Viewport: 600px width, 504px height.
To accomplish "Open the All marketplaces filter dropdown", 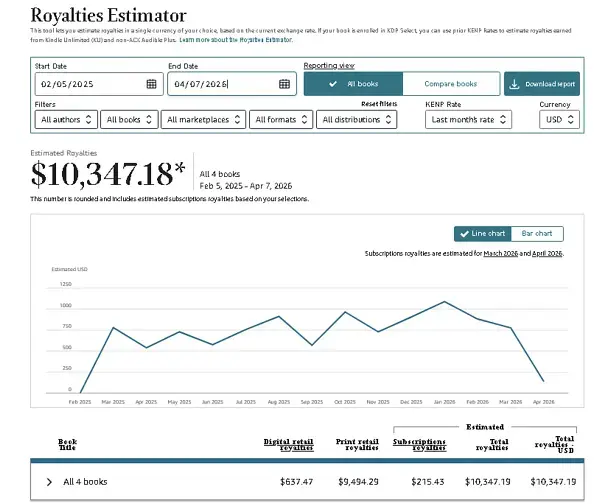I will 203,120.
